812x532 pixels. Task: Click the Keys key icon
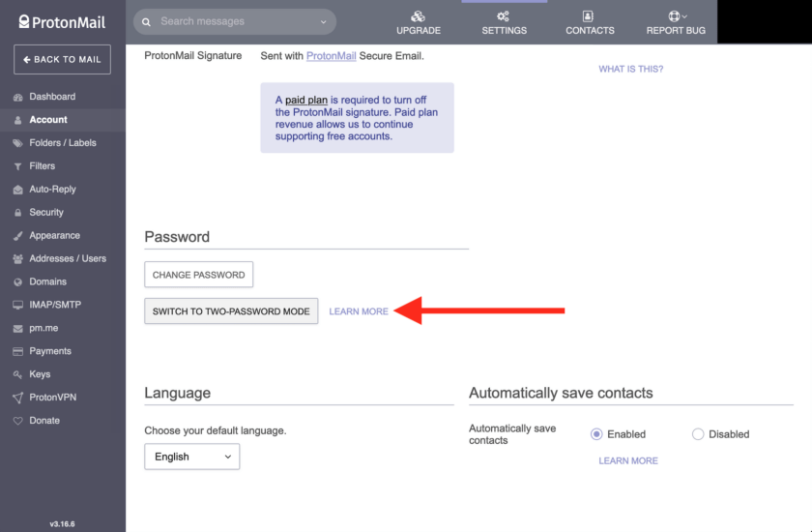click(18, 374)
